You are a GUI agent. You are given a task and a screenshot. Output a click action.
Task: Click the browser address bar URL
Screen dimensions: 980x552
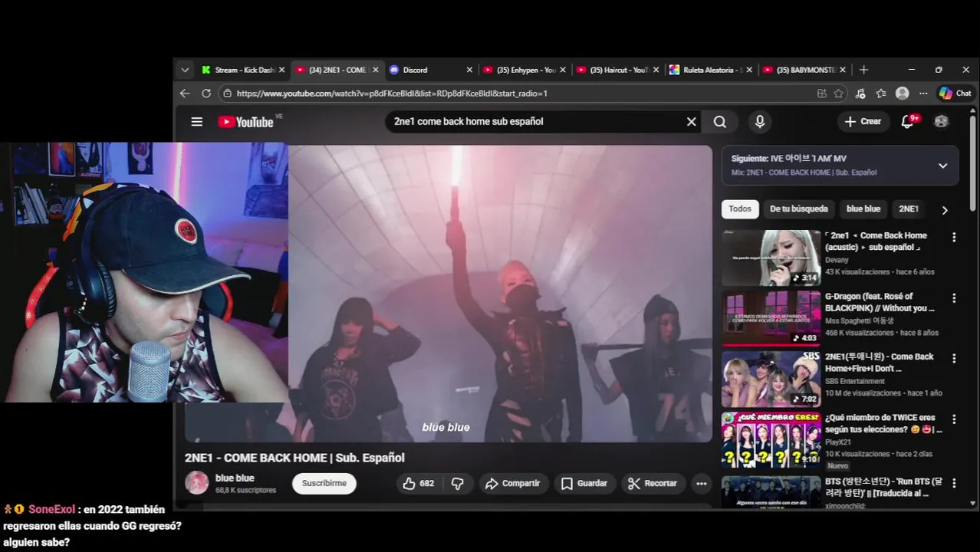(391, 93)
